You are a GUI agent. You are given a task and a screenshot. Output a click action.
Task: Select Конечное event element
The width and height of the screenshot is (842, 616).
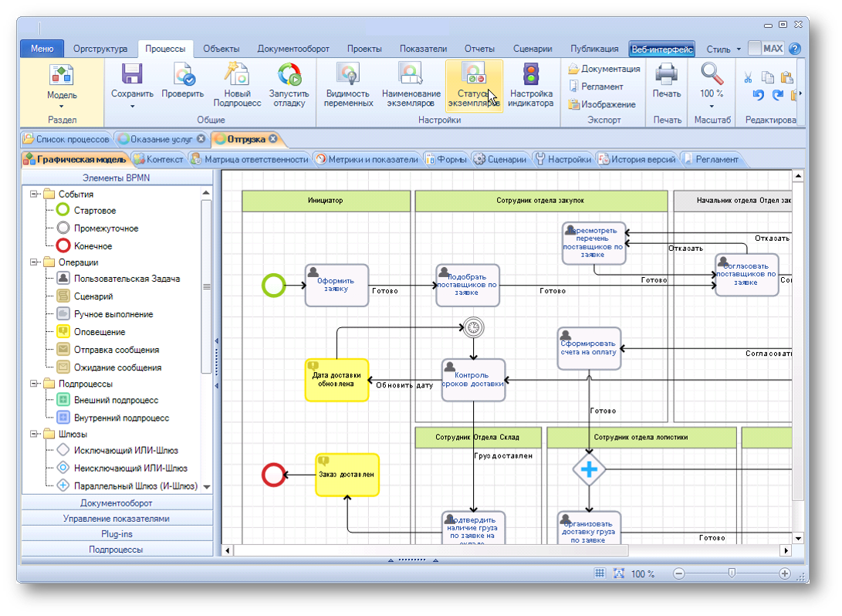coord(84,246)
